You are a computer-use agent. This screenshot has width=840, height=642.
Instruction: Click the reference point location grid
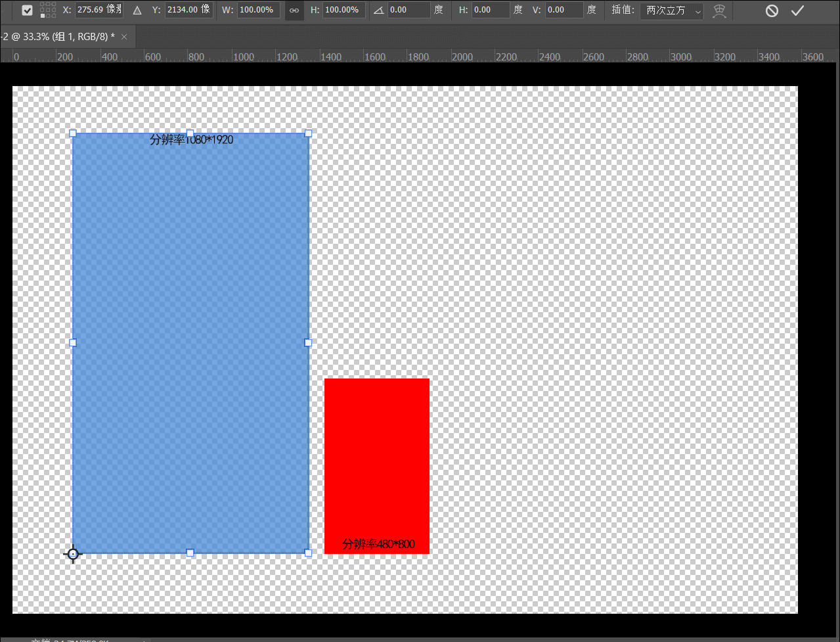click(x=48, y=10)
